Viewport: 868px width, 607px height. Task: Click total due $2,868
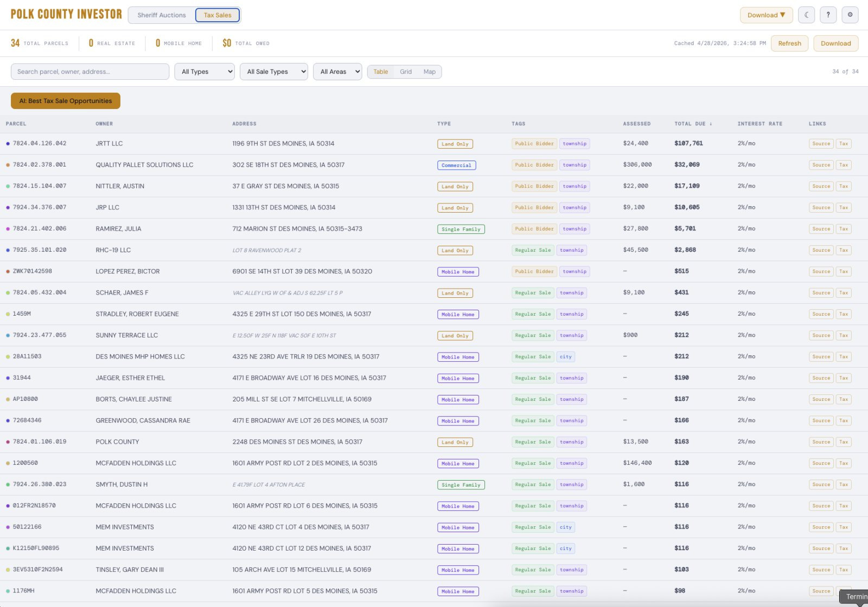685,250
